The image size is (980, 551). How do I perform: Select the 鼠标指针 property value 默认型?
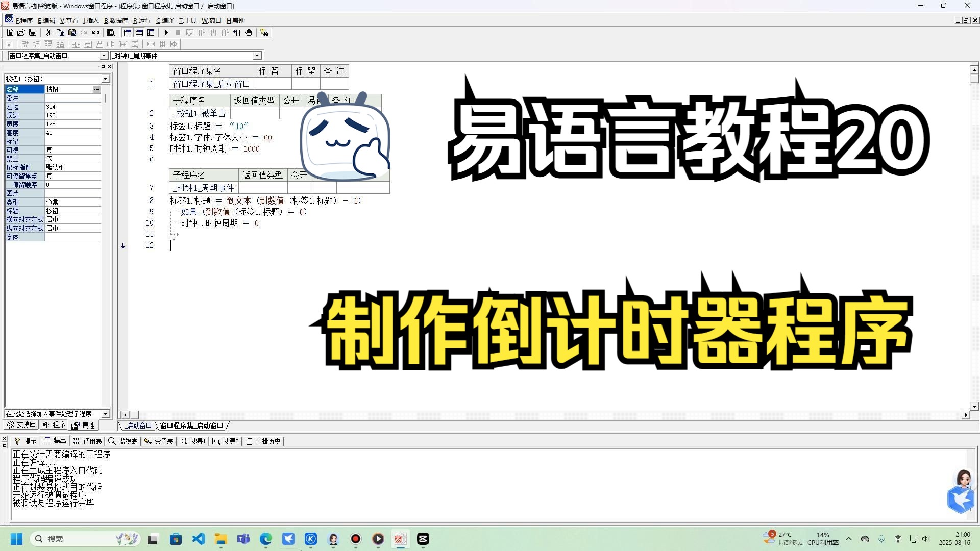click(x=73, y=167)
